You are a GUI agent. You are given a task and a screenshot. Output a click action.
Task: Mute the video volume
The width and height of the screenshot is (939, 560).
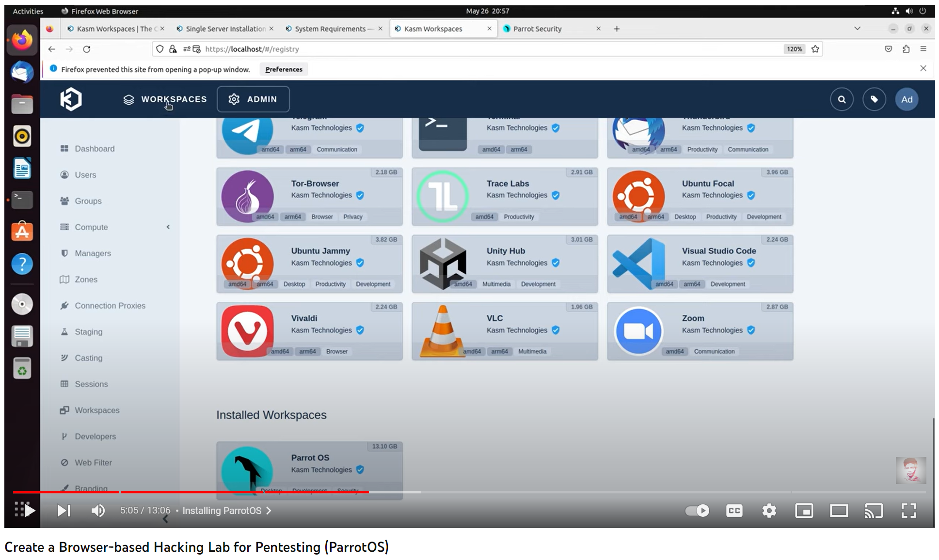[98, 511]
